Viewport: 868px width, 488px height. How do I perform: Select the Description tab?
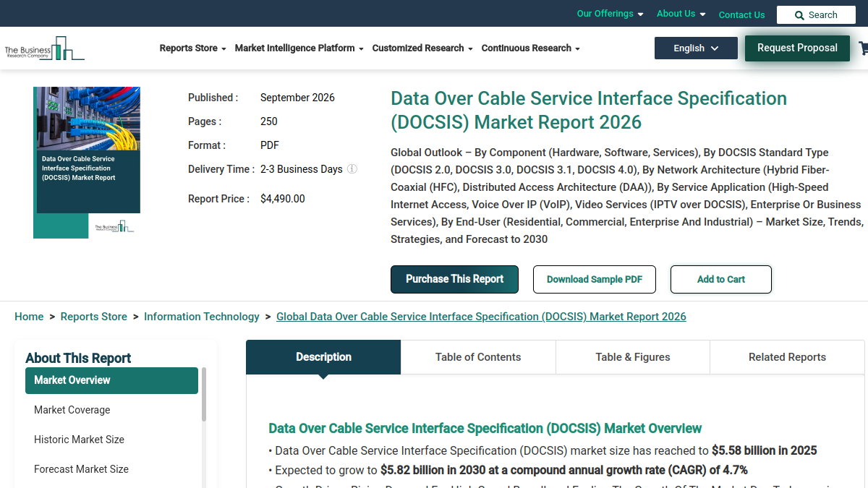coord(323,357)
